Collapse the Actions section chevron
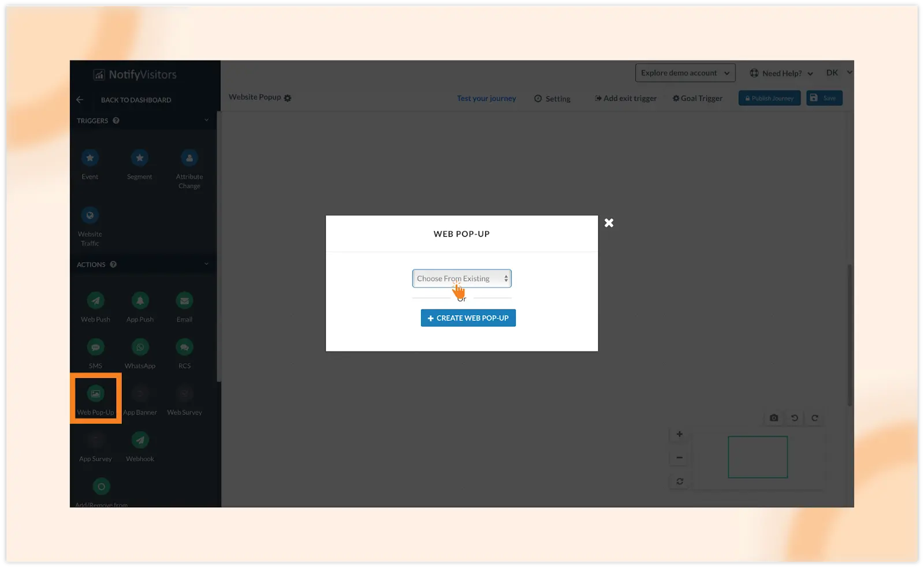The image size is (924, 568). click(x=206, y=264)
